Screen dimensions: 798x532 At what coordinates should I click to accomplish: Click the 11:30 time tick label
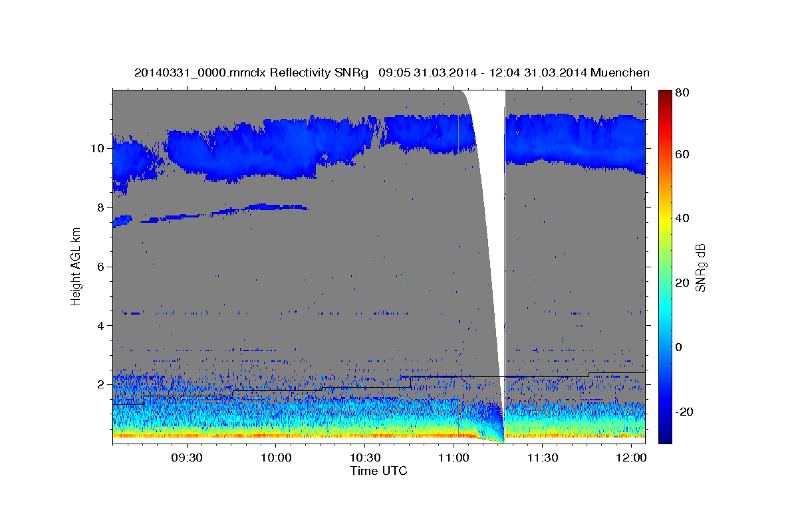543,458
